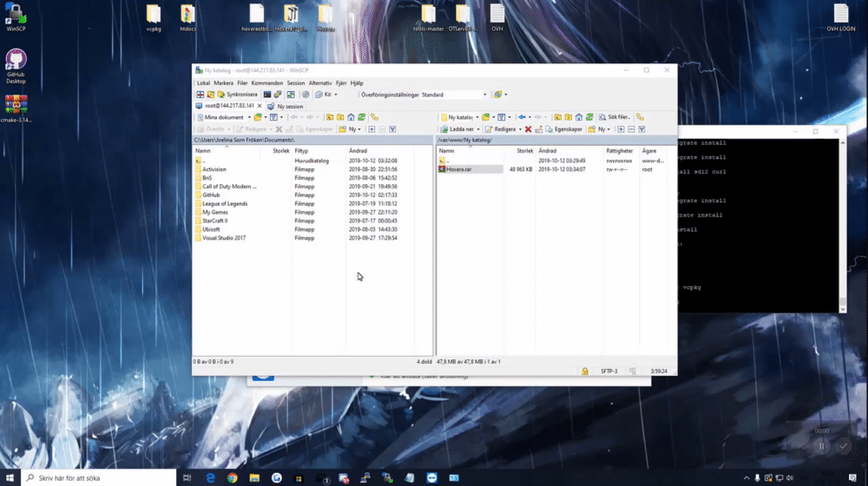Select Visual Studio 2017 folder row
Screen dimensions: 868x486
(224, 238)
